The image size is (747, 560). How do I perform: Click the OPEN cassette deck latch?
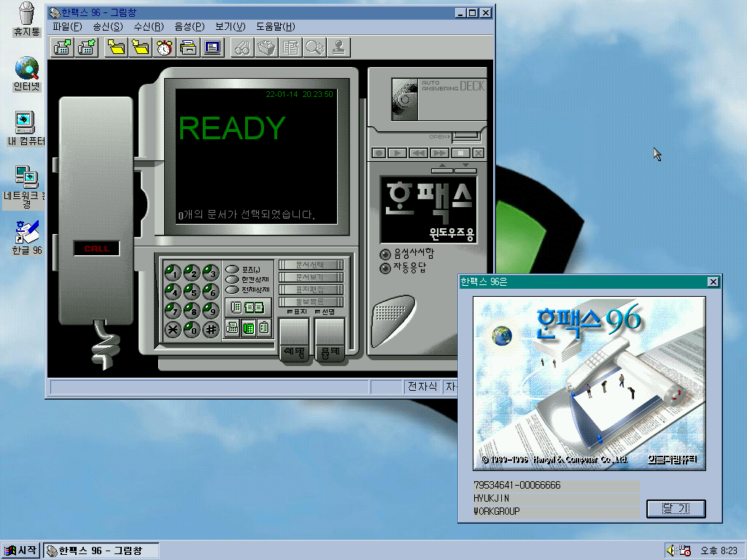pos(466,137)
